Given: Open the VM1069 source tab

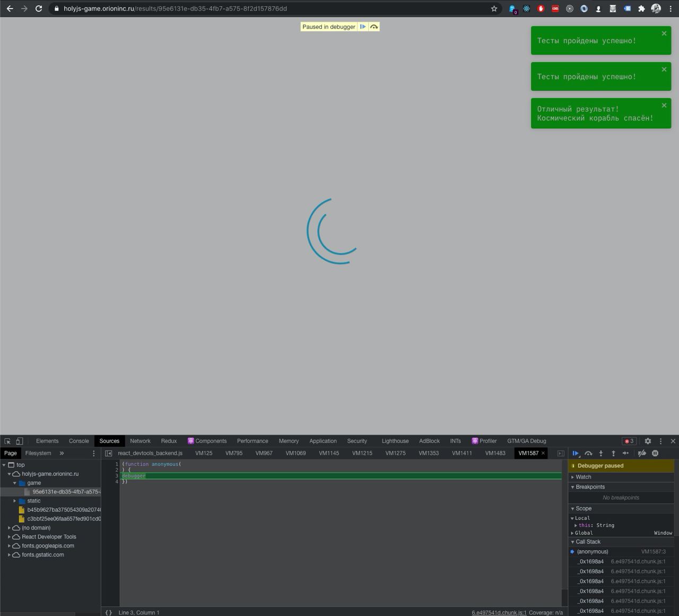Looking at the screenshot, I should click(x=295, y=453).
